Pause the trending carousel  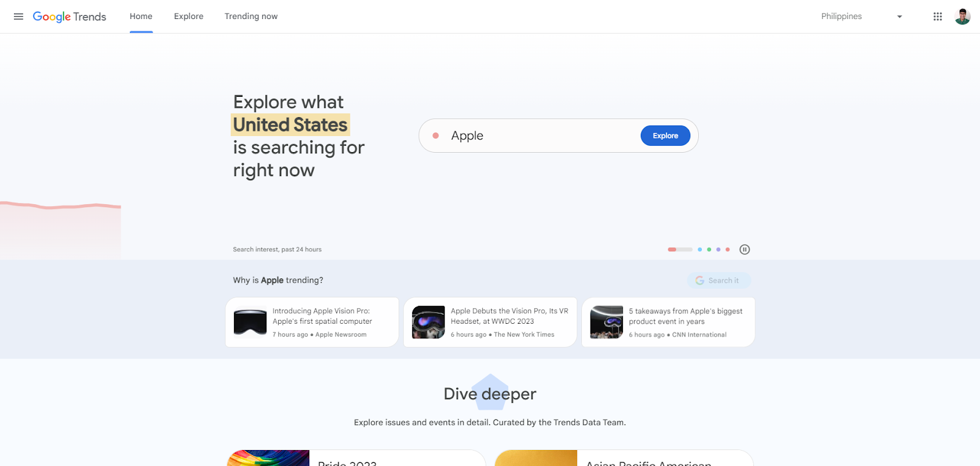pos(744,250)
